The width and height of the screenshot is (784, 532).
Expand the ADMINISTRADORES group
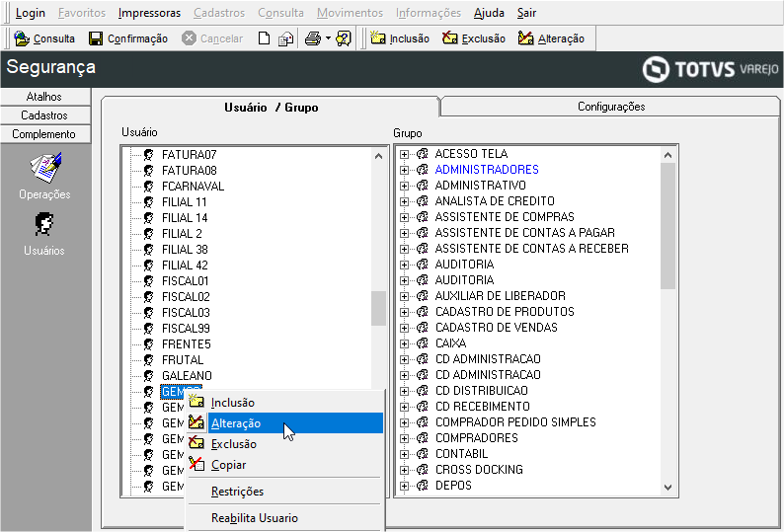pos(404,170)
